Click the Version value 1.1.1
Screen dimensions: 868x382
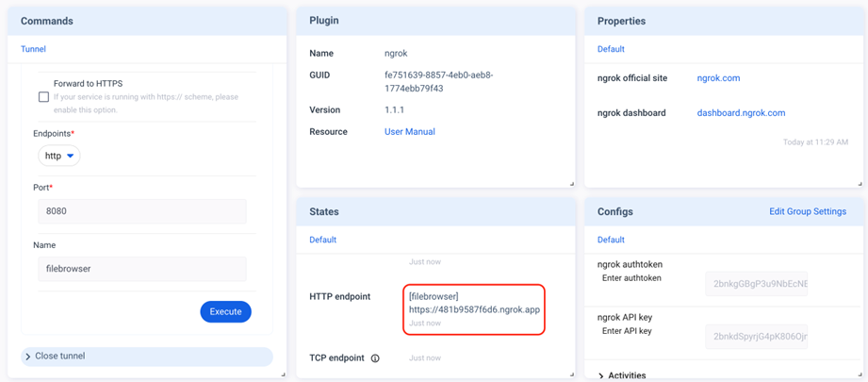coord(394,109)
